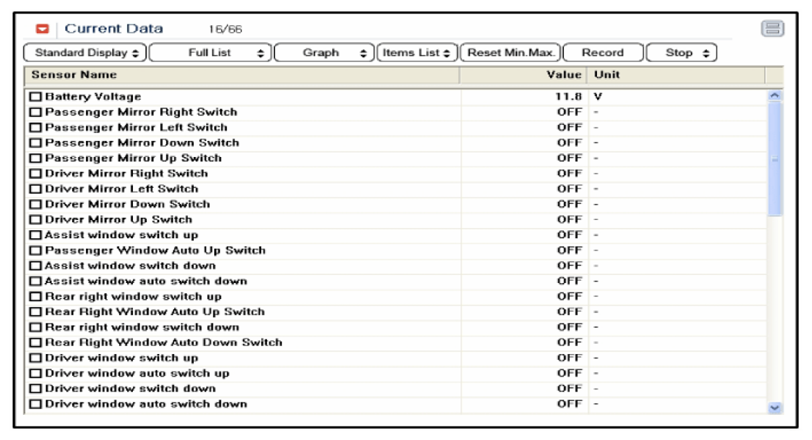The height and width of the screenshot is (440, 812).
Task: Expand the Full List dropdown
Action: 210,53
